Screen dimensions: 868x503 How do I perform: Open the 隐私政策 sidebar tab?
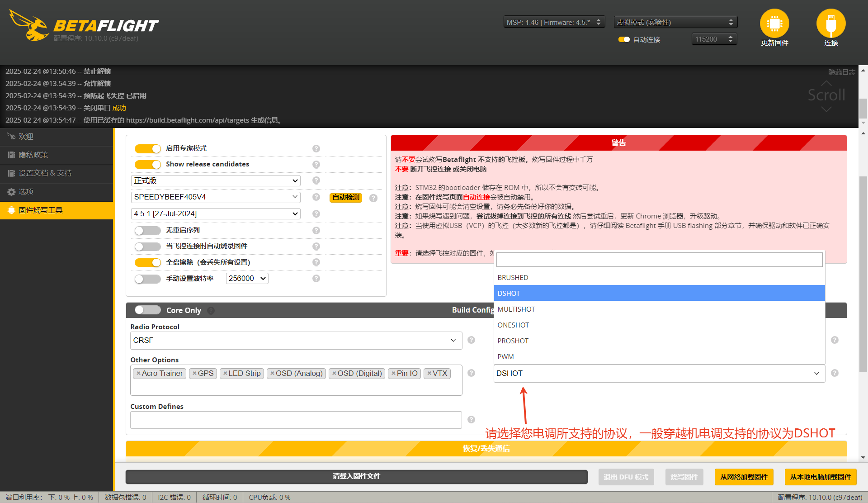tap(57, 155)
